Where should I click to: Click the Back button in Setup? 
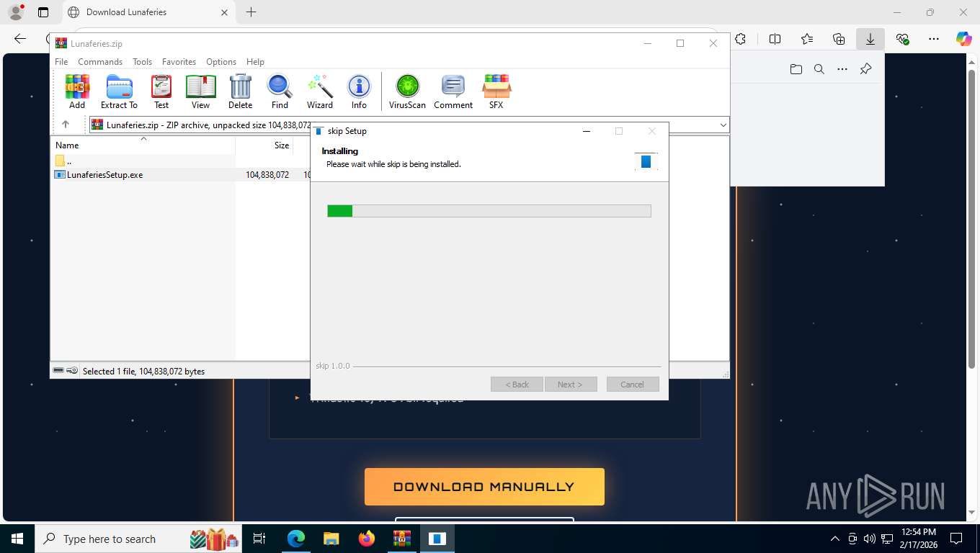coord(517,385)
